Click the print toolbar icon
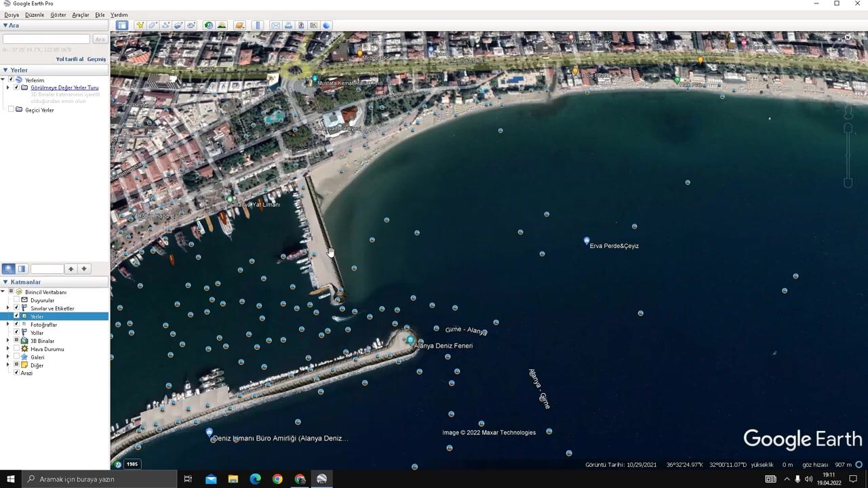This screenshot has height=488, width=868. pos(288,25)
